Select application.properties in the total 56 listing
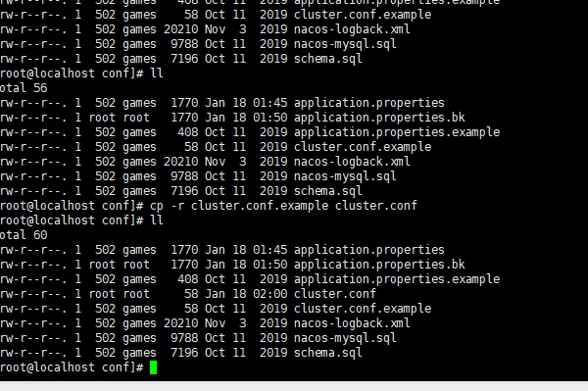Image resolution: width=588 pixels, height=391 pixels. [x=369, y=103]
